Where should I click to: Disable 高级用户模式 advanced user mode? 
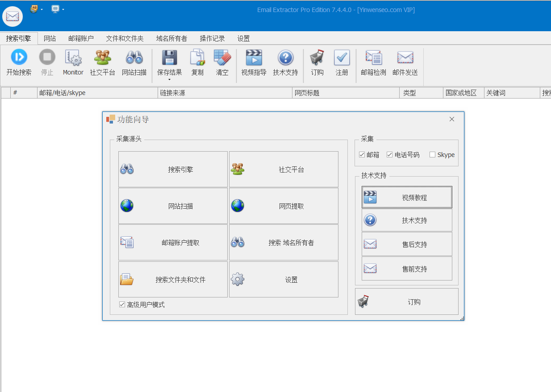coord(122,305)
